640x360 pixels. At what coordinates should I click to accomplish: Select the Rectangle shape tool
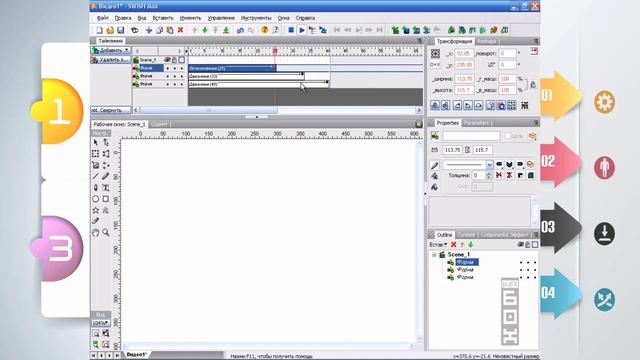click(106, 199)
